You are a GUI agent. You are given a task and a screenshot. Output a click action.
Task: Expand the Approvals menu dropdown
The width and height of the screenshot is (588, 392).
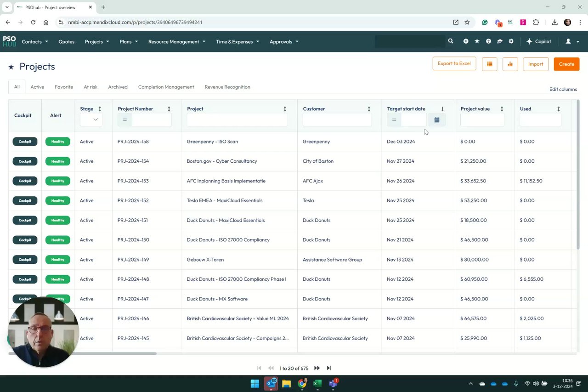[x=284, y=41]
